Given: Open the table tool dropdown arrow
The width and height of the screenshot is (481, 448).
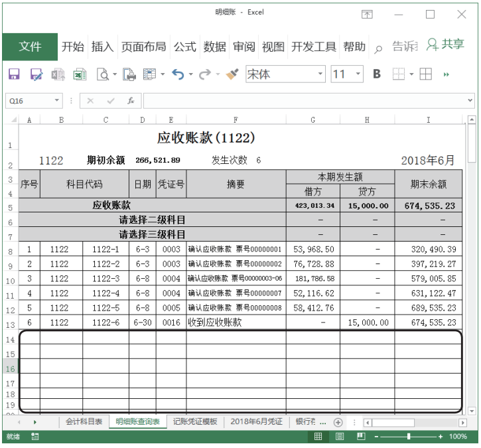Looking at the screenshot, I should (163, 74).
